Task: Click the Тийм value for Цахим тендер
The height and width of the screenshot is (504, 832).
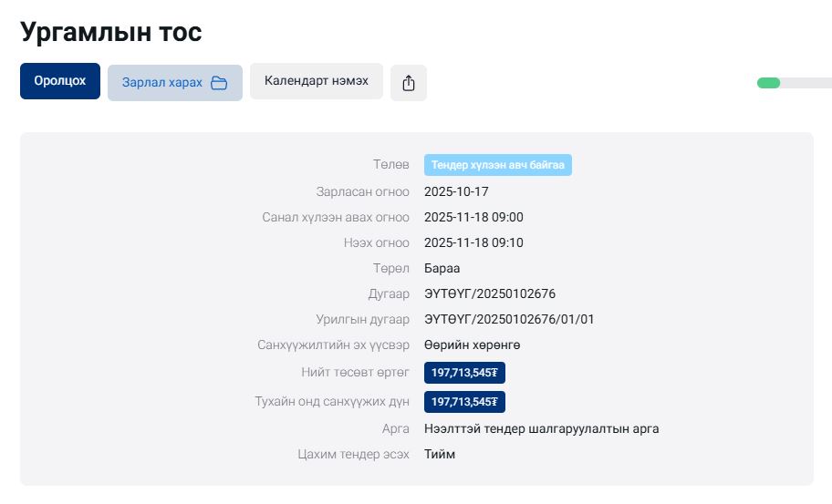Action: (x=439, y=454)
